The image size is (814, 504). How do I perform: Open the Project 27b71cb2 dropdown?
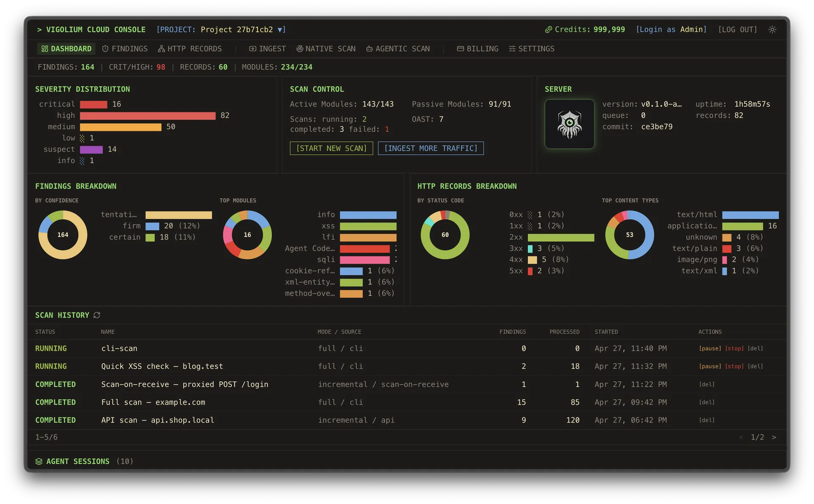tap(221, 30)
